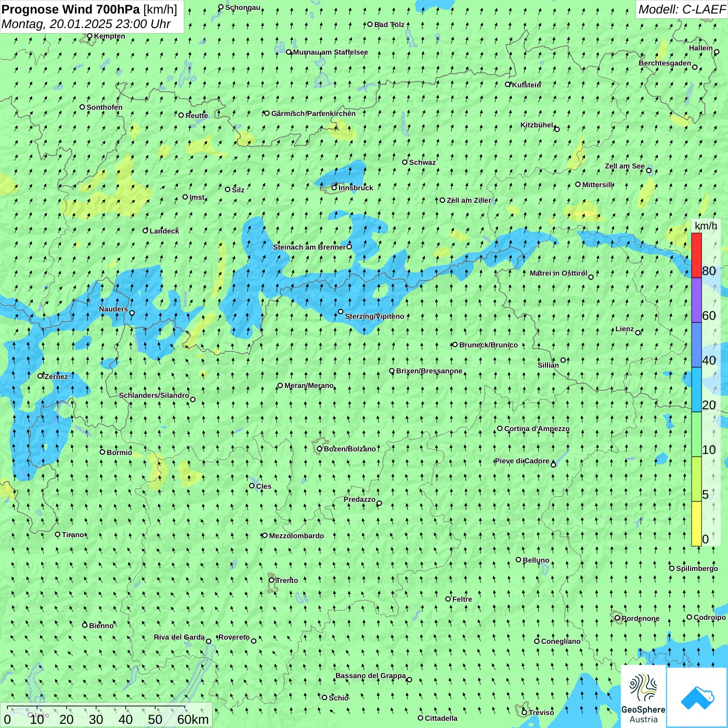Click the 'Cles' label
Screen dimensions: 728x728
click(x=264, y=486)
